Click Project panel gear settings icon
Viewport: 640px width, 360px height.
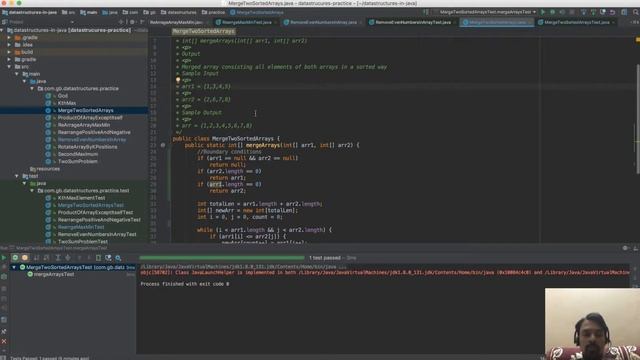click(132, 22)
